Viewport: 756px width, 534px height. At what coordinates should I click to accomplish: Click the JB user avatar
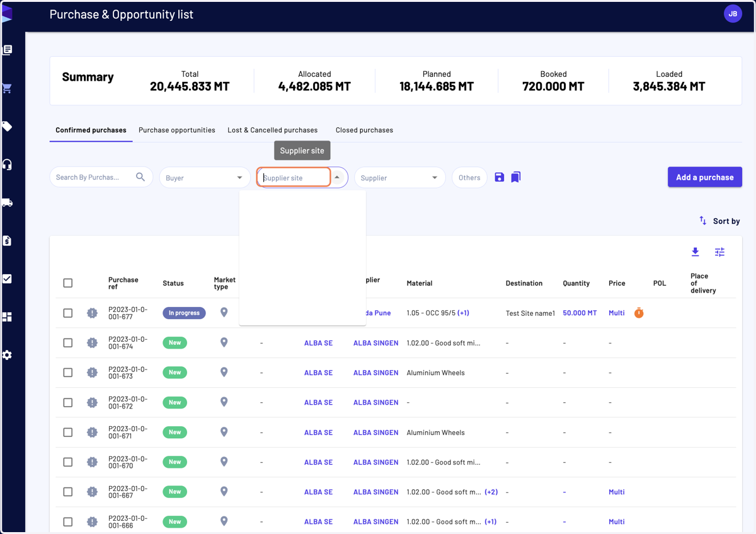click(x=733, y=14)
